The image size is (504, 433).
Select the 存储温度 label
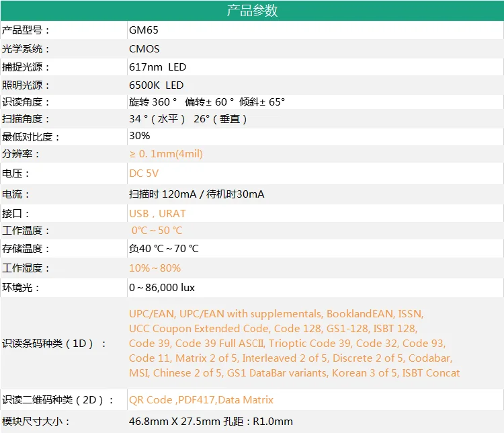coord(26,249)
